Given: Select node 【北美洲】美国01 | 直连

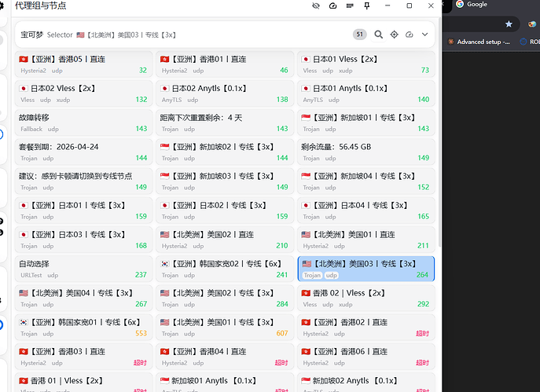Looking at the screenshot, I should [366, 240].
